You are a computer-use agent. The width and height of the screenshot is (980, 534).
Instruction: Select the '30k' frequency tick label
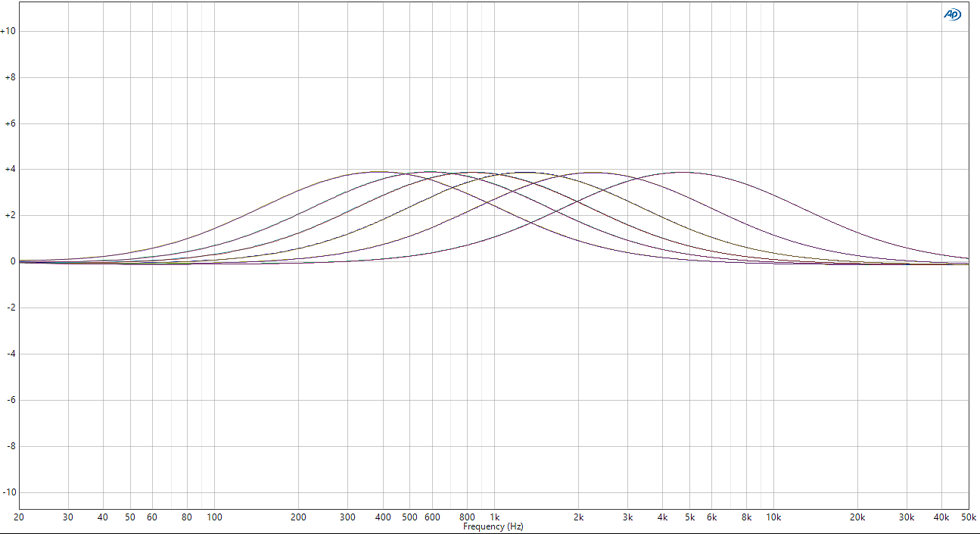click(x=907, y=517)
